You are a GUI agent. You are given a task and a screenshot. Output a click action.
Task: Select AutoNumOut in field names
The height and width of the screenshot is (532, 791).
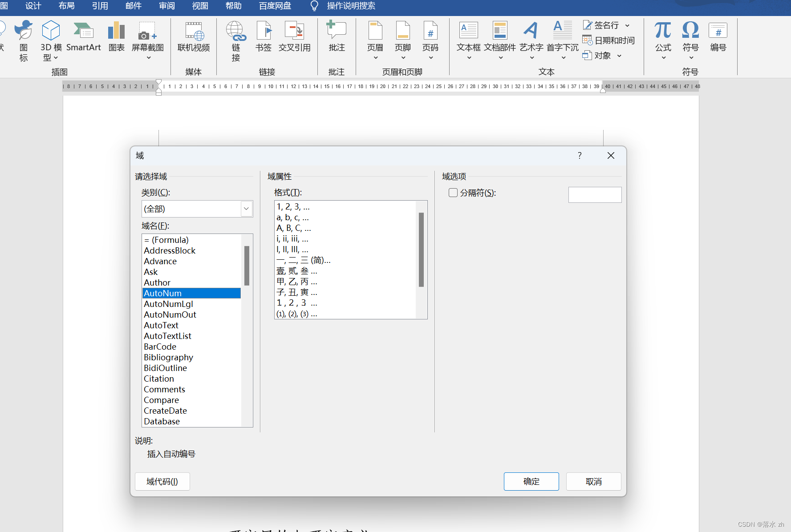coord(191,314)
